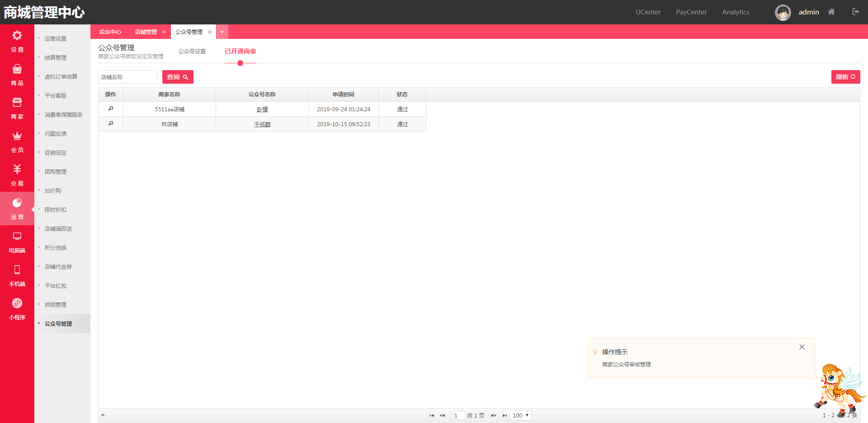Go to the last page
Screen dimensions: 868x423
[505, 415]
